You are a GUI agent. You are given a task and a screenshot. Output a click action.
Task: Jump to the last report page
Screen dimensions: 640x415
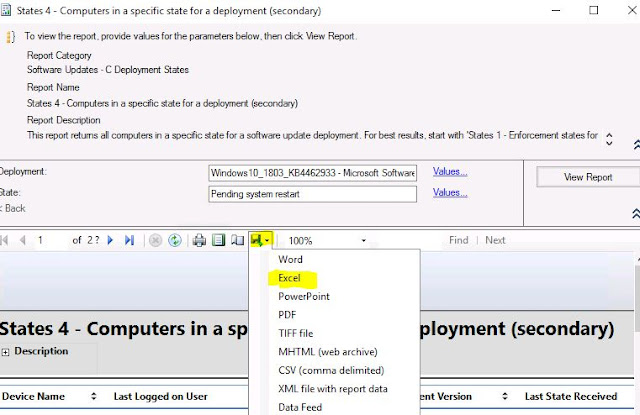pyautogui.click(x=129, y=240)
